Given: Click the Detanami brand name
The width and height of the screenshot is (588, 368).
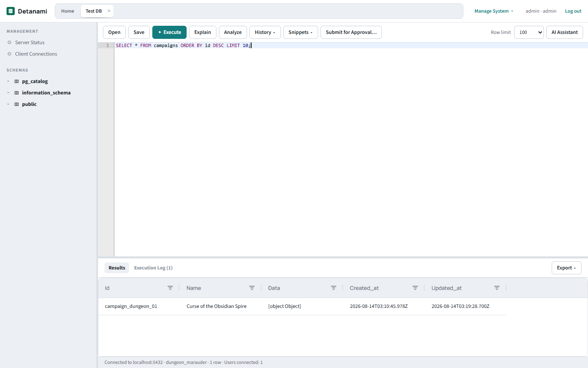Looking at the screenshot, I should [x=33, y=11].
